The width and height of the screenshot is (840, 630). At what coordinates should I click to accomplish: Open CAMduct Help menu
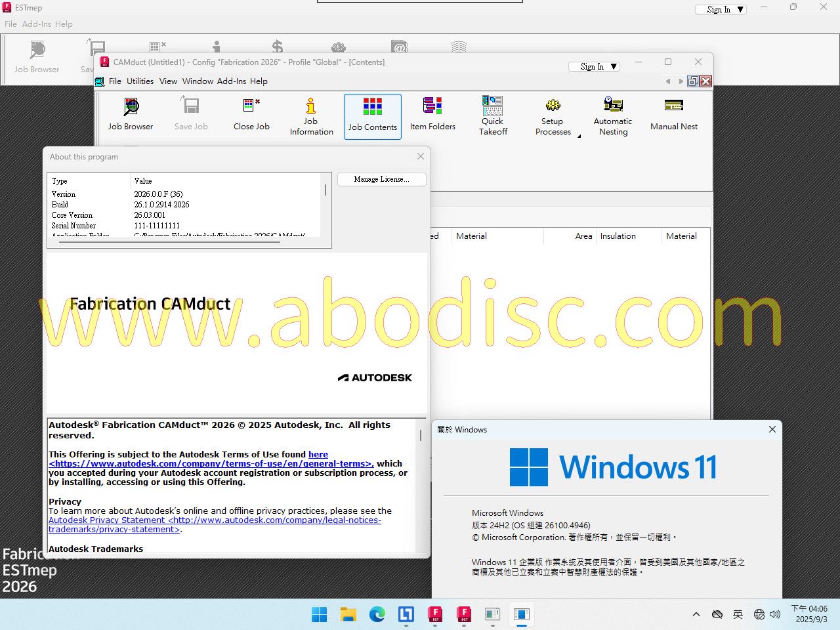259,81
